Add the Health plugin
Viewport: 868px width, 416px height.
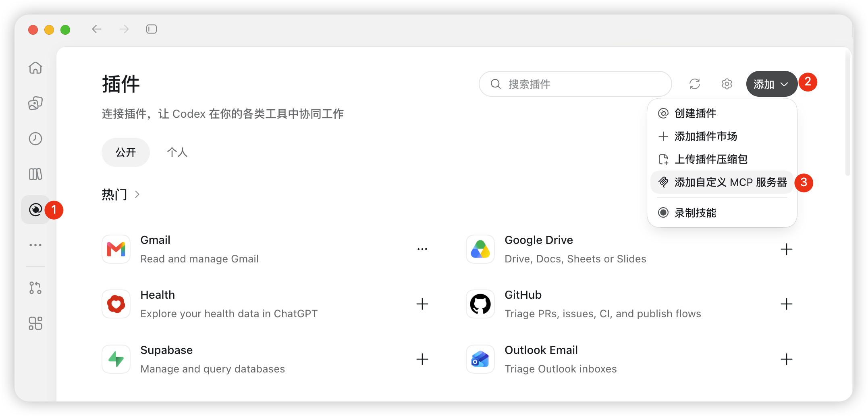[422, 304]
